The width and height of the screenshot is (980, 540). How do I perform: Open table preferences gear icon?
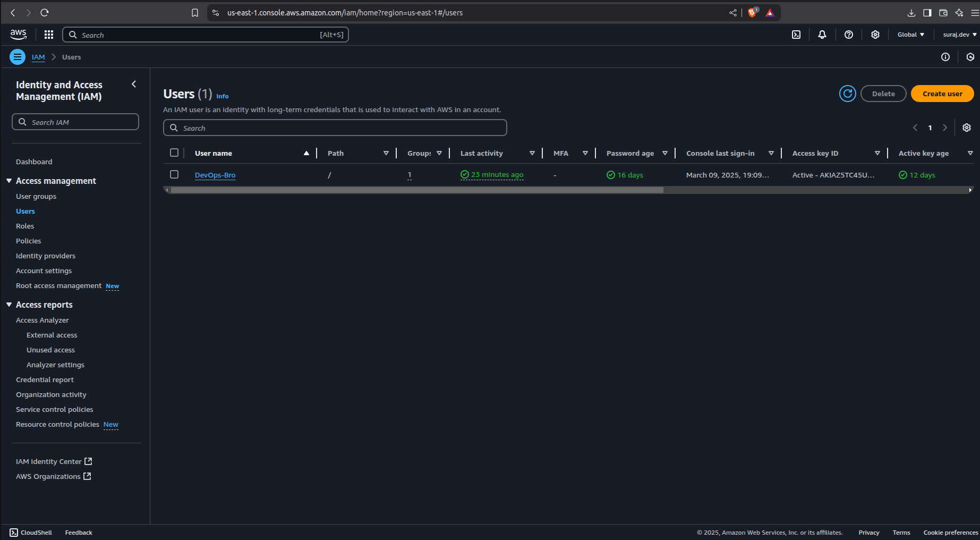click(x=967, y=128)
